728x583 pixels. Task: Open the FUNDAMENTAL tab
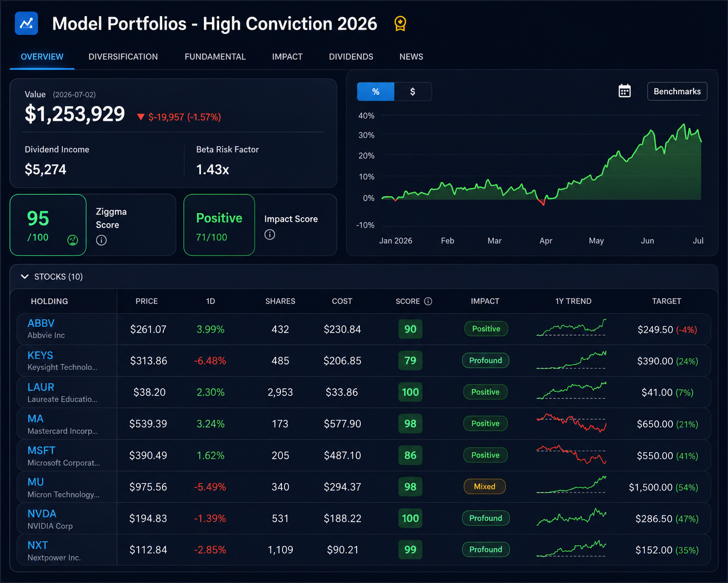pyautogui.click(x=215, y=57)
